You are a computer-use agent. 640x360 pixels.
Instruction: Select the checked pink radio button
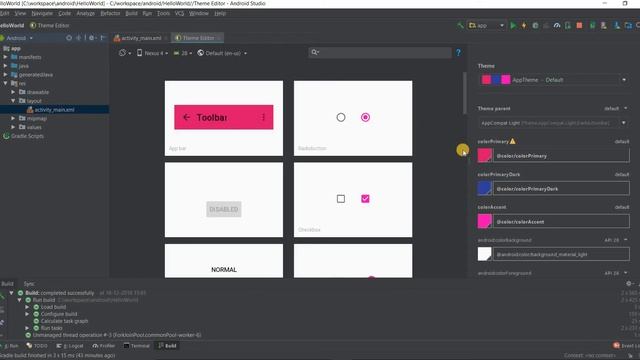(365, 118)
